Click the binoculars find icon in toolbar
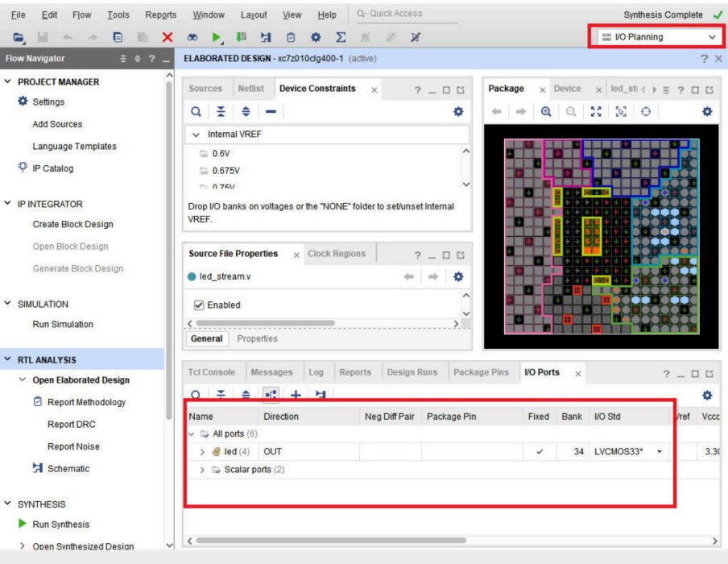 tap(193, 37)
